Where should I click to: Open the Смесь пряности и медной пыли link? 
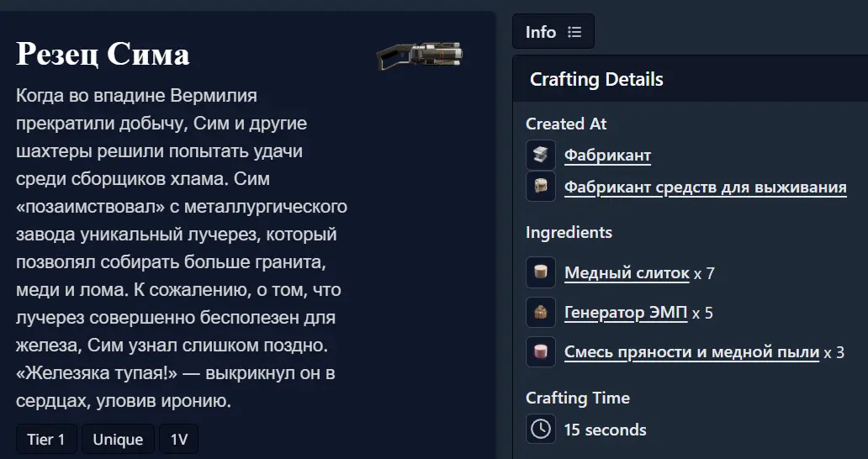[691, 352]
